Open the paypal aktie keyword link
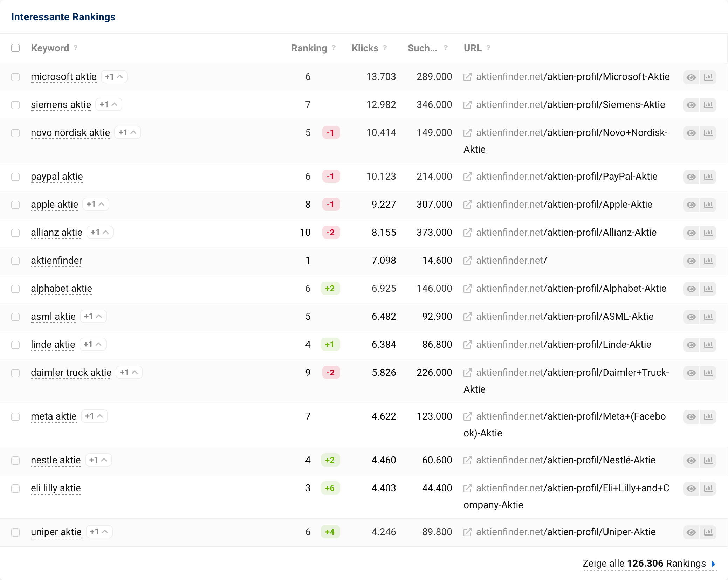728x580 pixels. pos(57,177)
